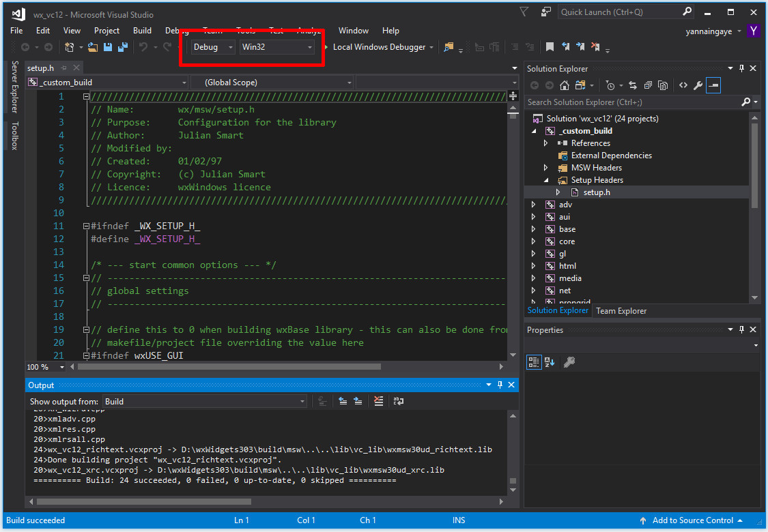Save the current file with Save icon
This screenshot has height=532, width=768.
pyautogui.click(x=108, y=47)
